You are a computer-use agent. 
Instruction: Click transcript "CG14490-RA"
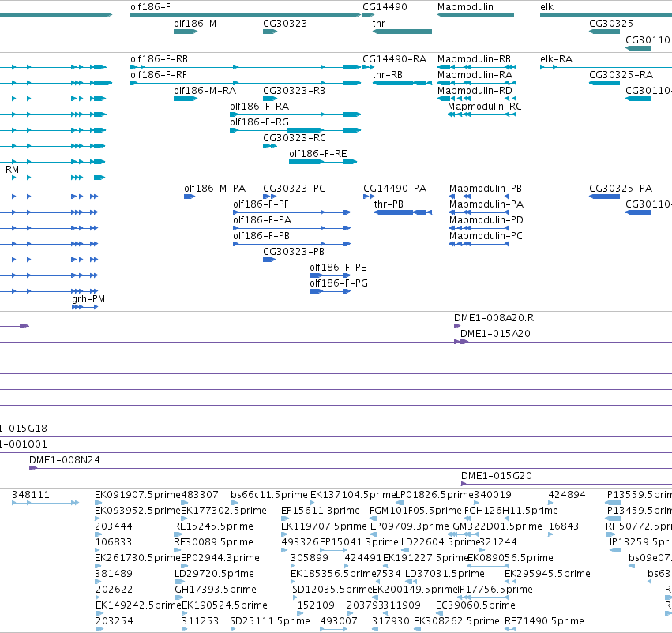(x=394, y=58)
